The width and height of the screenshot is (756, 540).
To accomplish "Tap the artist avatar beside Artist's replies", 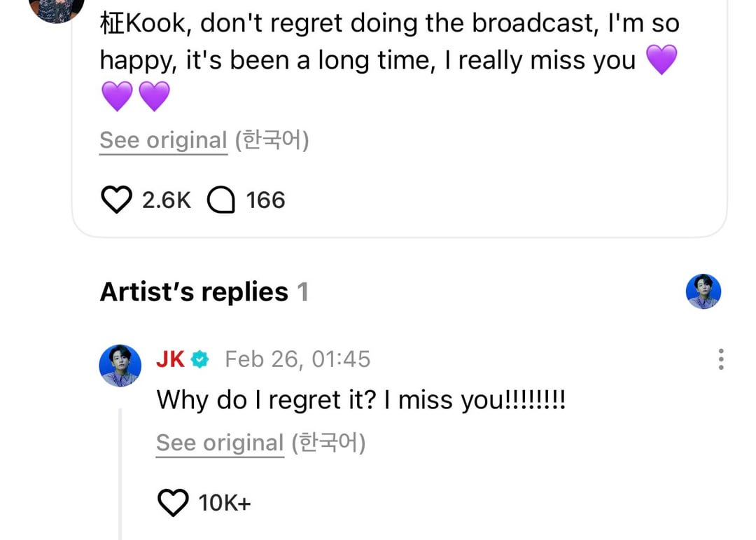I will pos(703,291).
